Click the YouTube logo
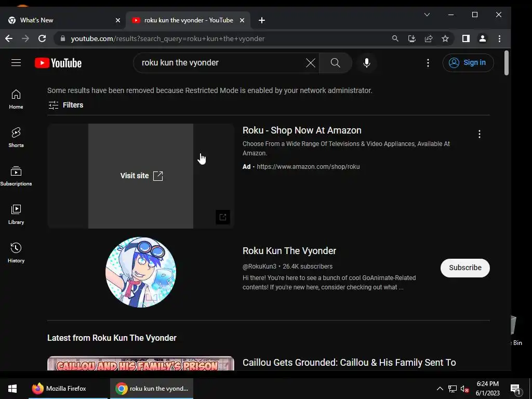532x399 pixels. [58, 63]
